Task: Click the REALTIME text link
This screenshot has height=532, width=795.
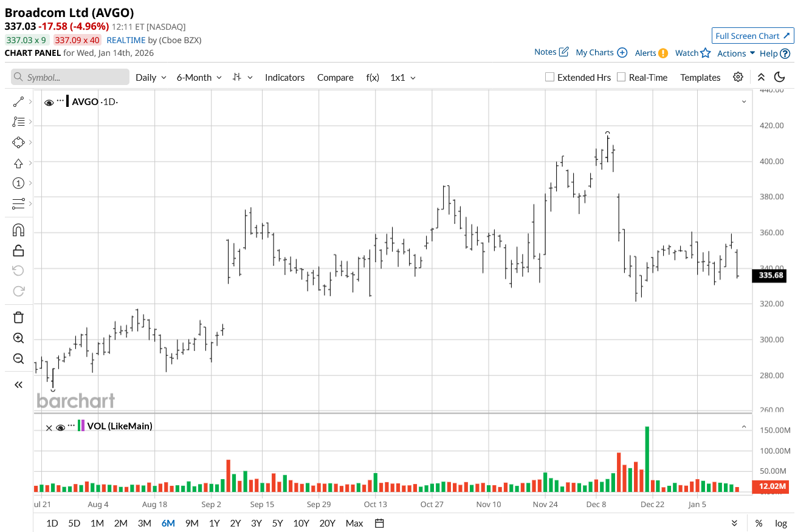Action: pyautogui.click(x=126, y=40)
